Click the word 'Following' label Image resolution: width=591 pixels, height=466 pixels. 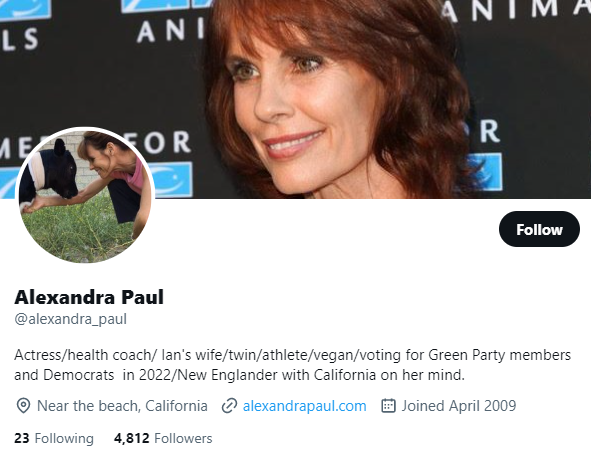point(64,438)
